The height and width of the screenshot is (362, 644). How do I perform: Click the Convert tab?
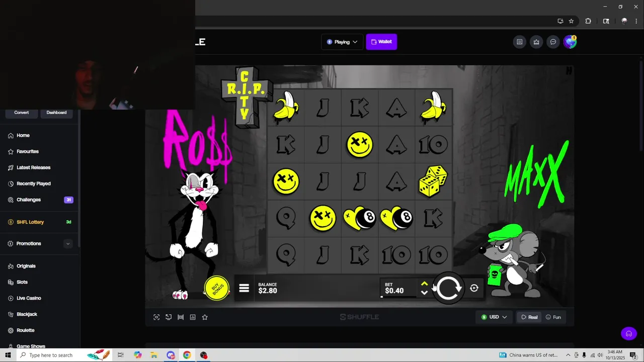(22, 113)
